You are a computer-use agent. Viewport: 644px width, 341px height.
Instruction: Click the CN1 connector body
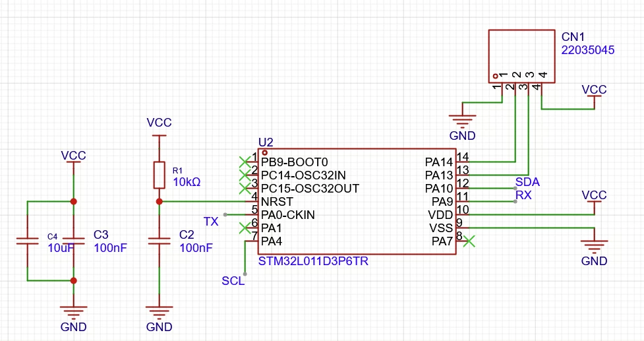click(x=521, y=56)
